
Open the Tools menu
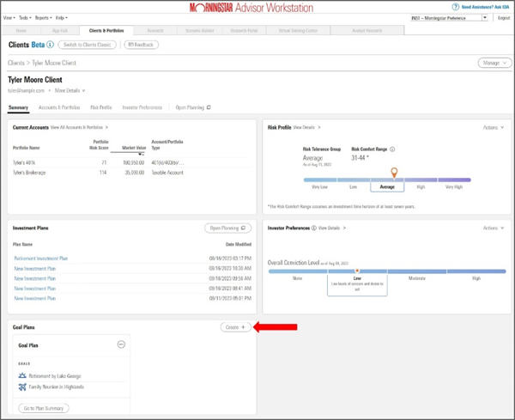click(x=25, y=18)
